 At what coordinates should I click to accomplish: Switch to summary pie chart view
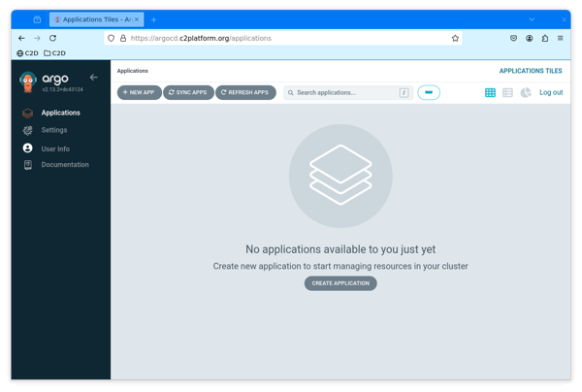tap(526, 93)
